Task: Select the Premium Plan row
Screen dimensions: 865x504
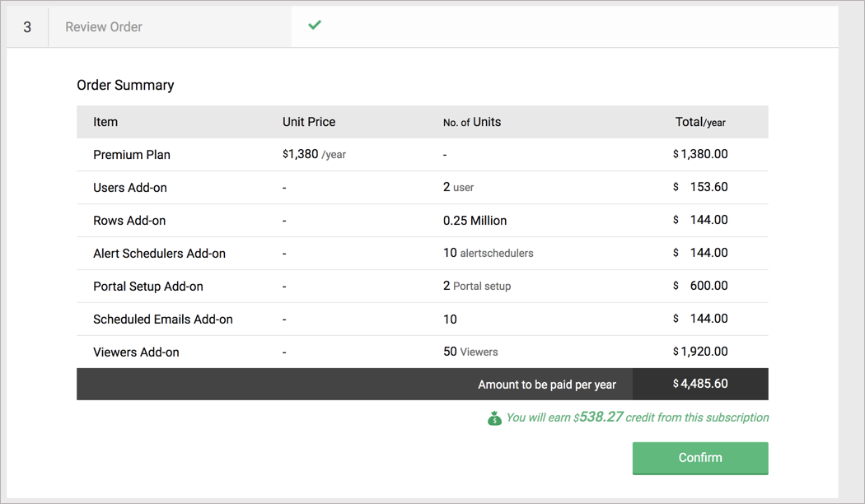Action: (x=132, y=154)
